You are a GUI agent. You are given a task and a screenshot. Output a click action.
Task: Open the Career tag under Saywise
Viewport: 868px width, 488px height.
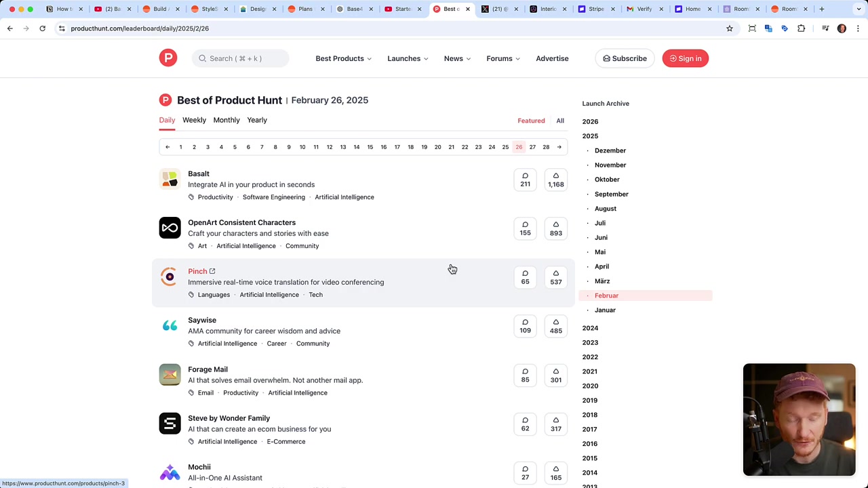pos(277,344)
